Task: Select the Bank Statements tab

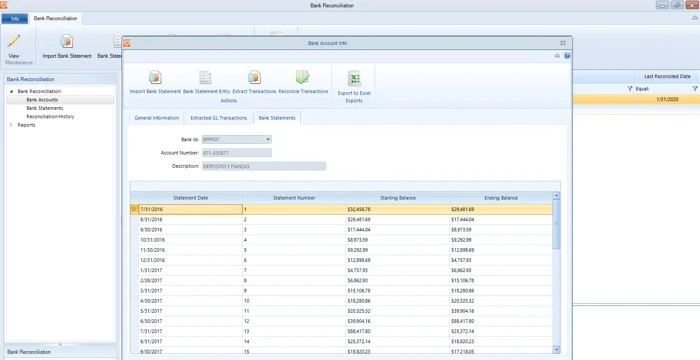Action: pos(277,118)
